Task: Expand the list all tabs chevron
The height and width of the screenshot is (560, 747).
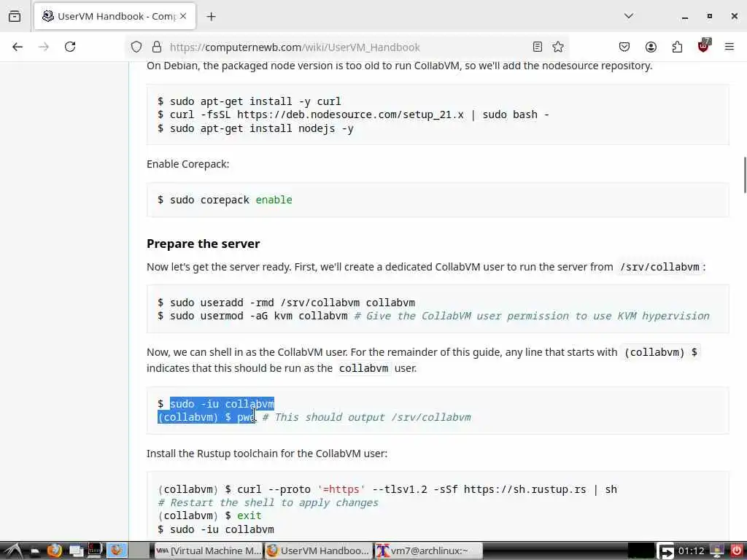Action: pos(628,16)
